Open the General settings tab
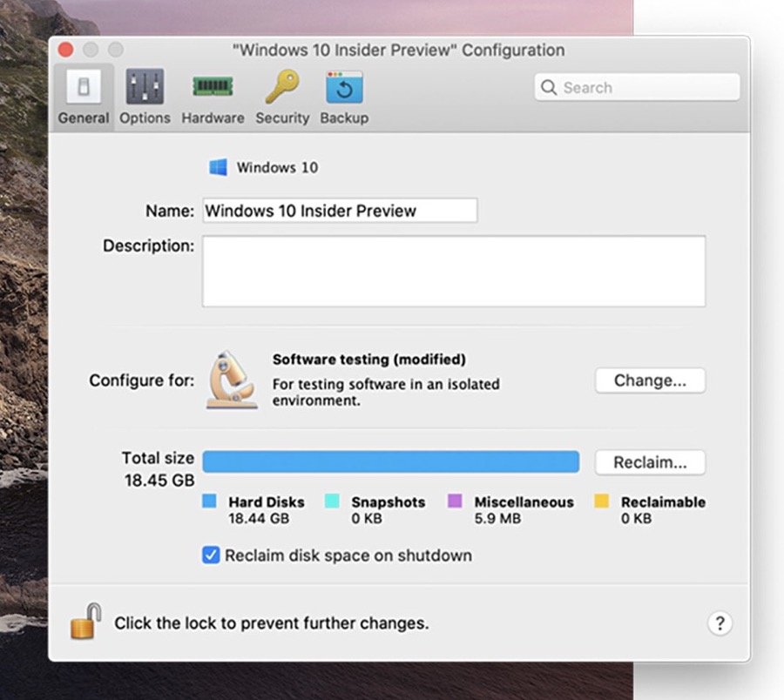 click(x=84, y=98)
